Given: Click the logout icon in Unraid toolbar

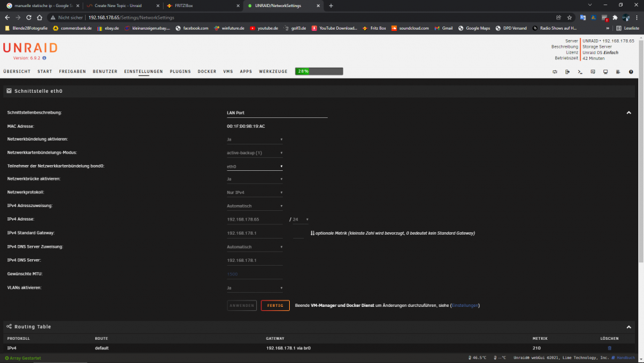Looking at the screenshot, I should point(567,72).
